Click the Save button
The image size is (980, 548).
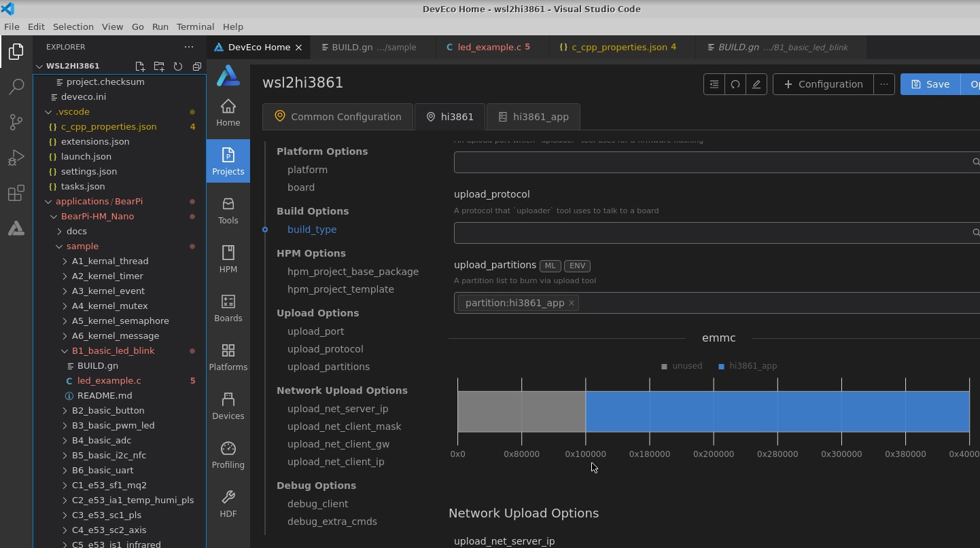click(930, 84)
